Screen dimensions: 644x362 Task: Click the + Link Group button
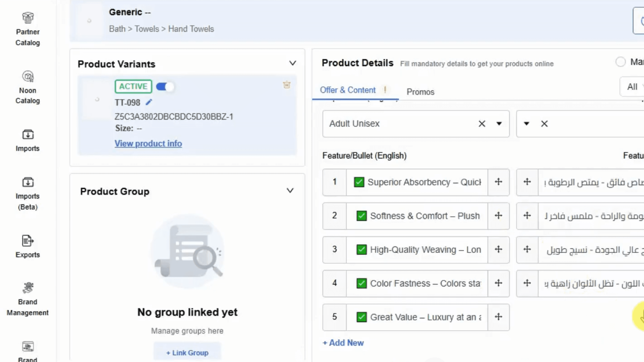pos(187,352)
